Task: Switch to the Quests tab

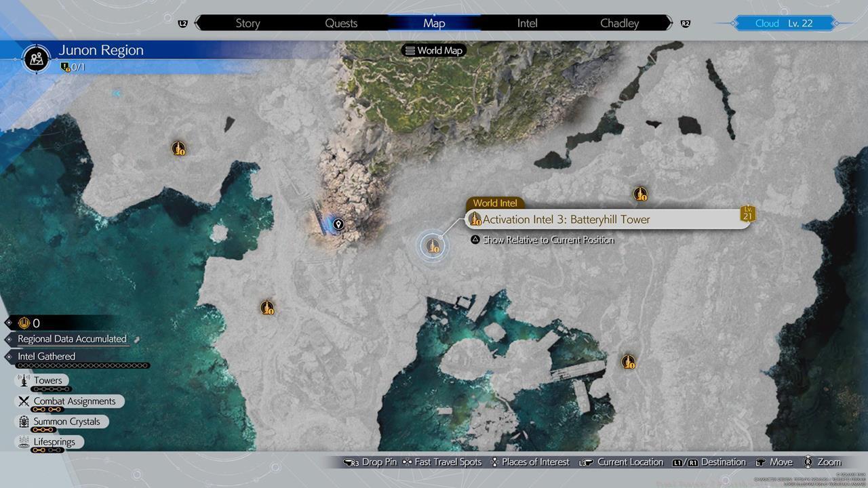Action: (341, 23)
